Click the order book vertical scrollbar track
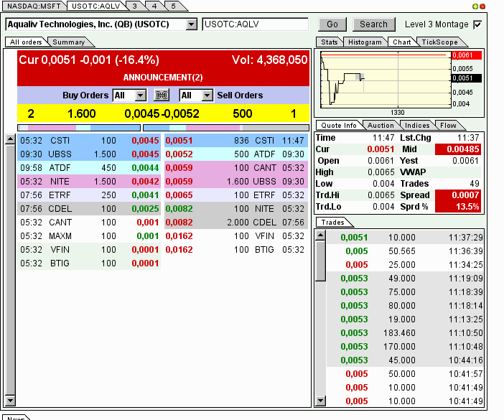Image resolution: width=504 pixels, height=420 pixels. 10,269
